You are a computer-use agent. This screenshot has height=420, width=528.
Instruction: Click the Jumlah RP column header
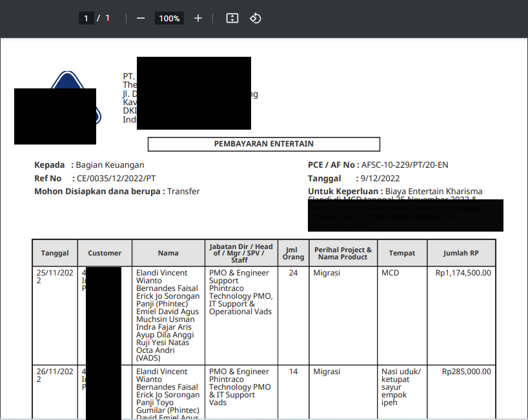[460, 253]
